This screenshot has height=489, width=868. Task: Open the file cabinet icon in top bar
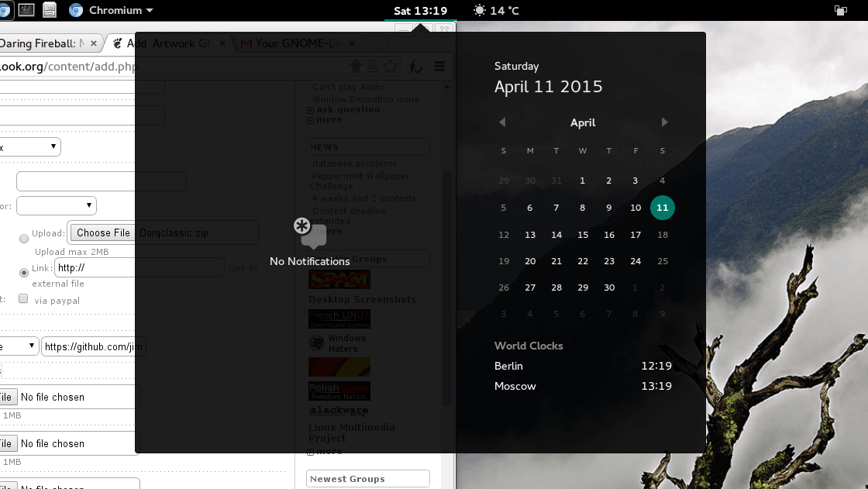tap(50, 10)
